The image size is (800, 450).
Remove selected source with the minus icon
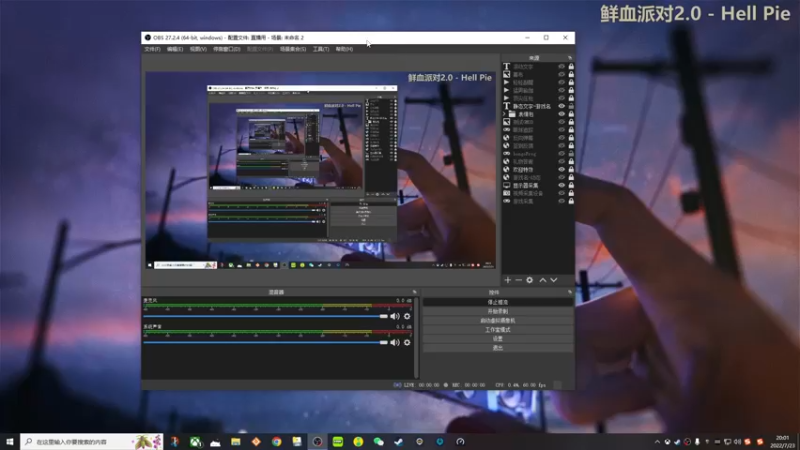[518, 280]
